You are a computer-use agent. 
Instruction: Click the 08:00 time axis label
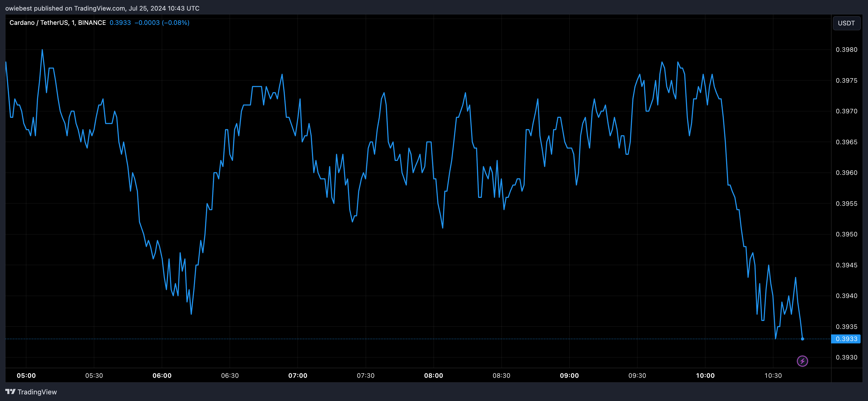434,375
